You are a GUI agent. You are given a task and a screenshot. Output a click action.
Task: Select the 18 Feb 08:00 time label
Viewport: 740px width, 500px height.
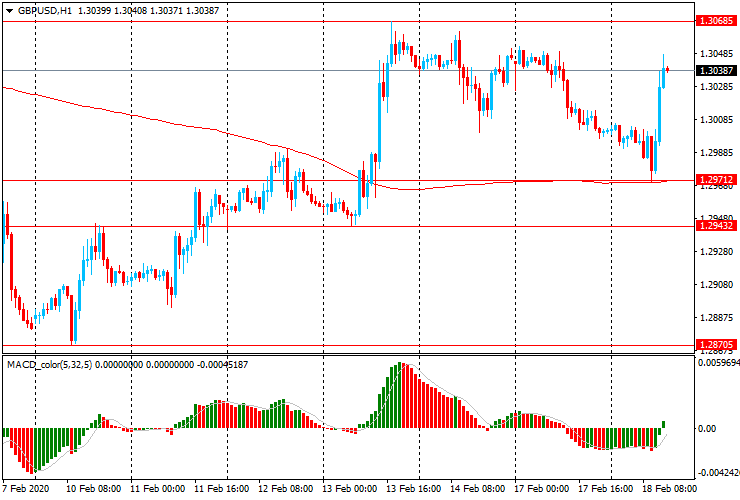pyautogui.click(x=669, y=488)
